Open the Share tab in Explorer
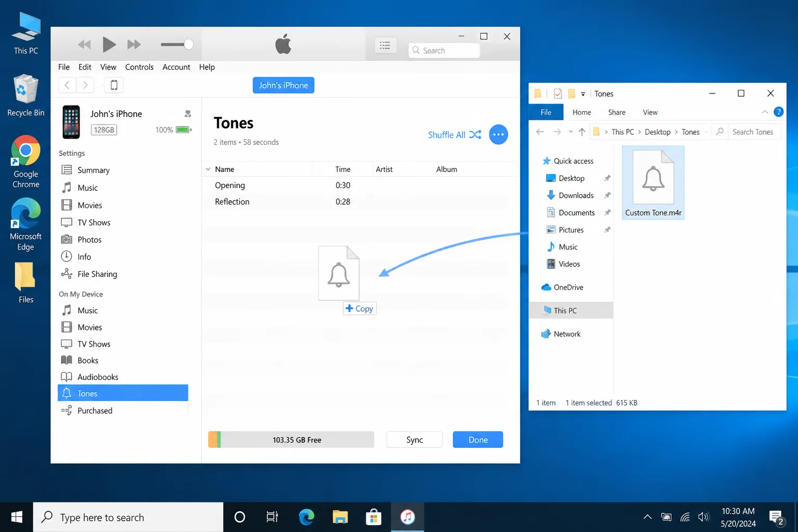This screenshot has width=798, height=532. [617, 112]
